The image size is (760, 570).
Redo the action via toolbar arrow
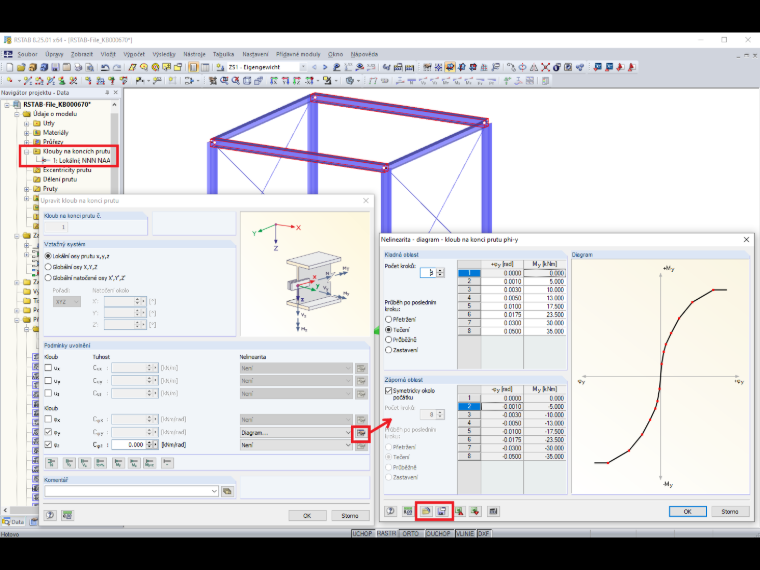(x=116, y=67)
